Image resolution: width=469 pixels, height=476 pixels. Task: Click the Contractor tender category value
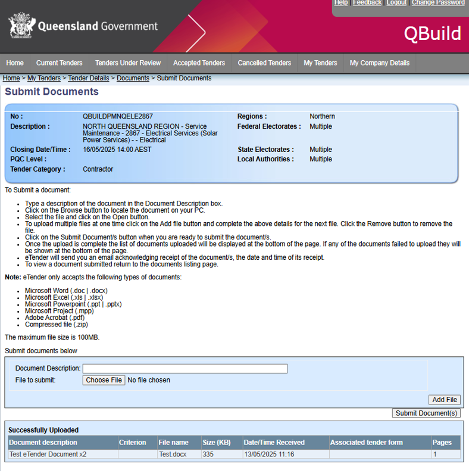click(98, 169)
